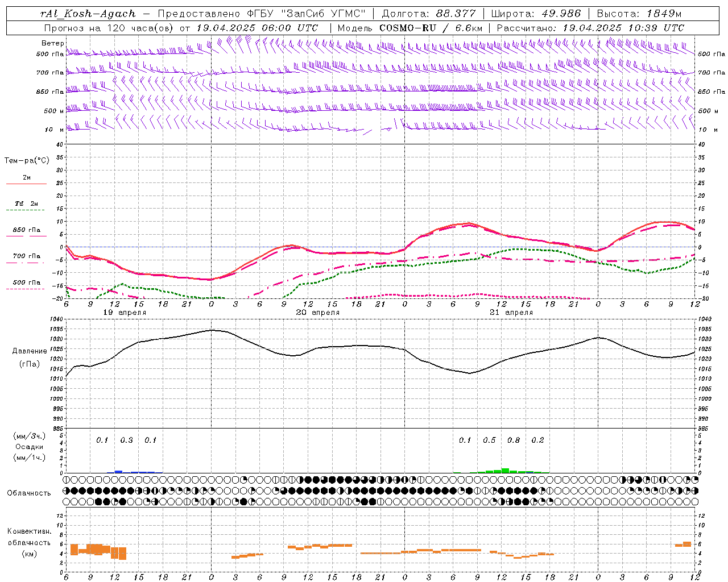Click the "Рассчитано: 19.04.2025 10:39 UTC" timestamp
728x582 pixels.
pyautogui.click(x=590, y=28)
